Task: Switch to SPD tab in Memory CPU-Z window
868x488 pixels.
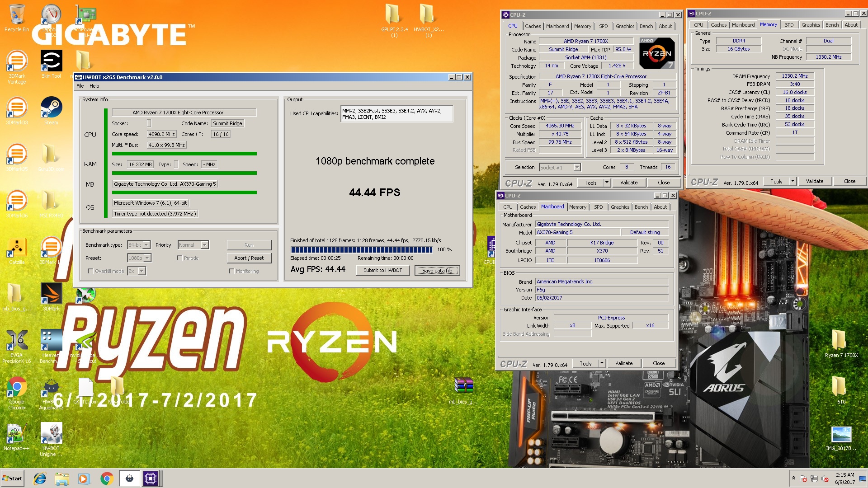Action: click(789, 25)
